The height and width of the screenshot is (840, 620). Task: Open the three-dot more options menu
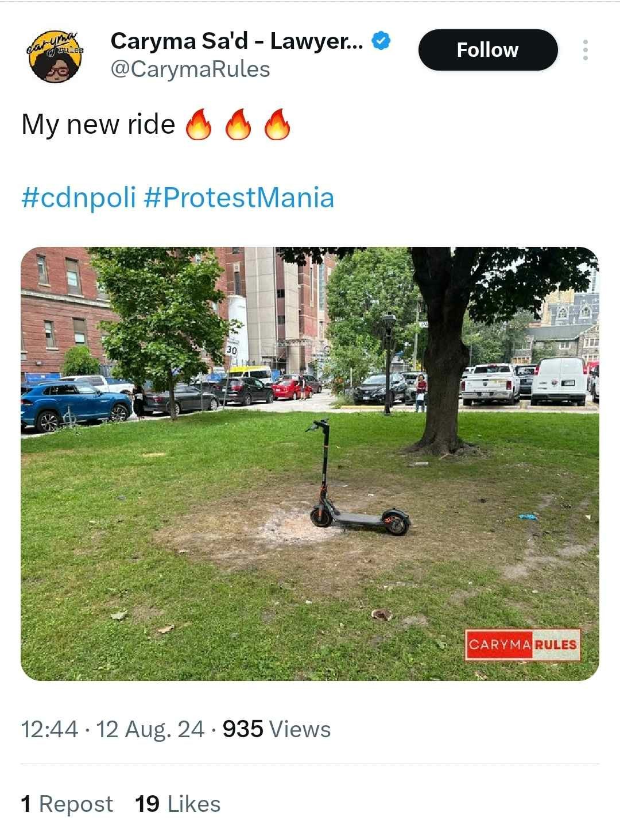point(585,50)
